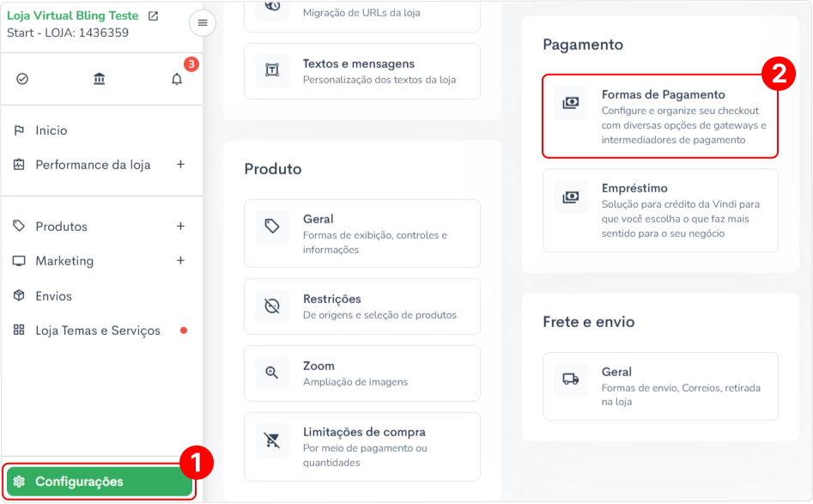Click the 'Pagamento' section heading
Image resolution: width=813 pixels, height=504 pixels.
pos(583,45)
